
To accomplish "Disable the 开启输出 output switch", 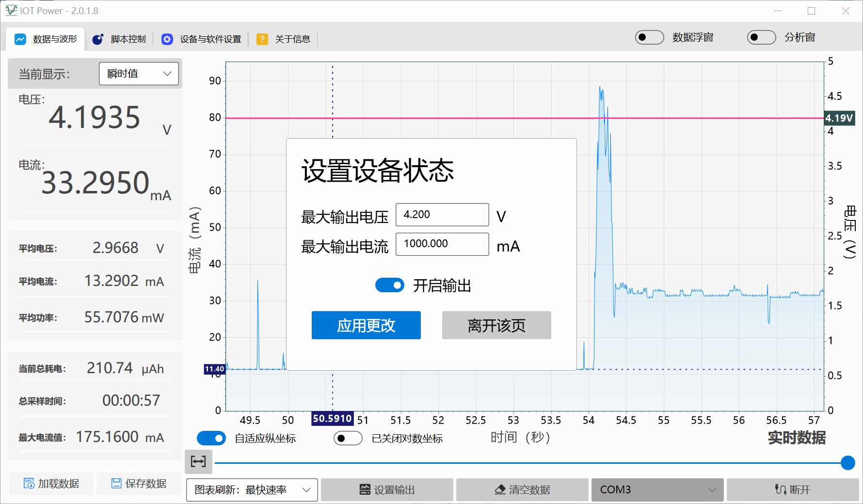I will (390, 285).
